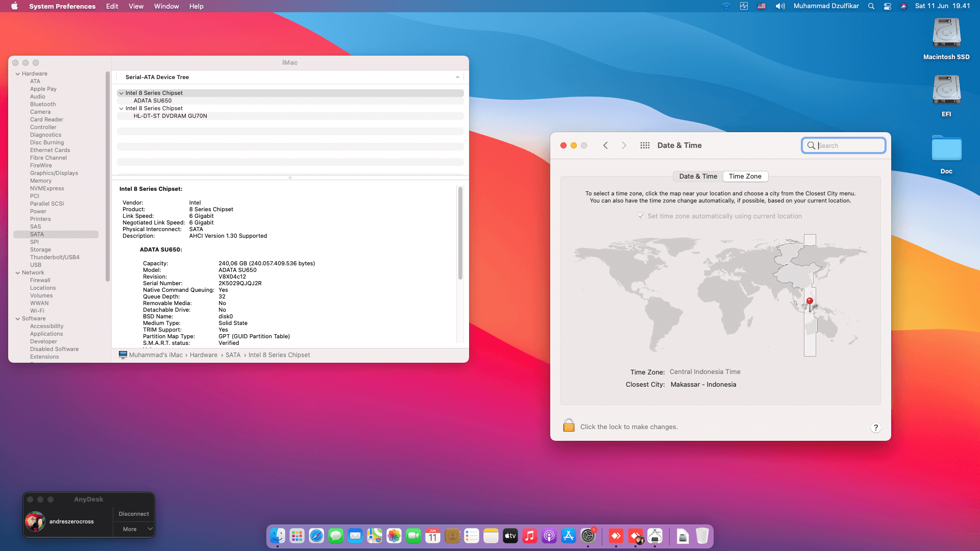
Task: Open Control Center in the menu bar
Action: [888, 6]
